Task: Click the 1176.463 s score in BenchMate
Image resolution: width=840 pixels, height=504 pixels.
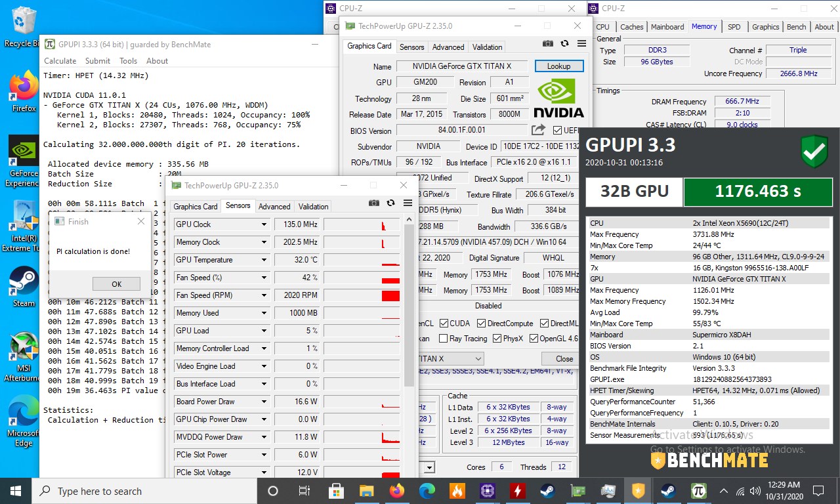Action: click(757, 192)
